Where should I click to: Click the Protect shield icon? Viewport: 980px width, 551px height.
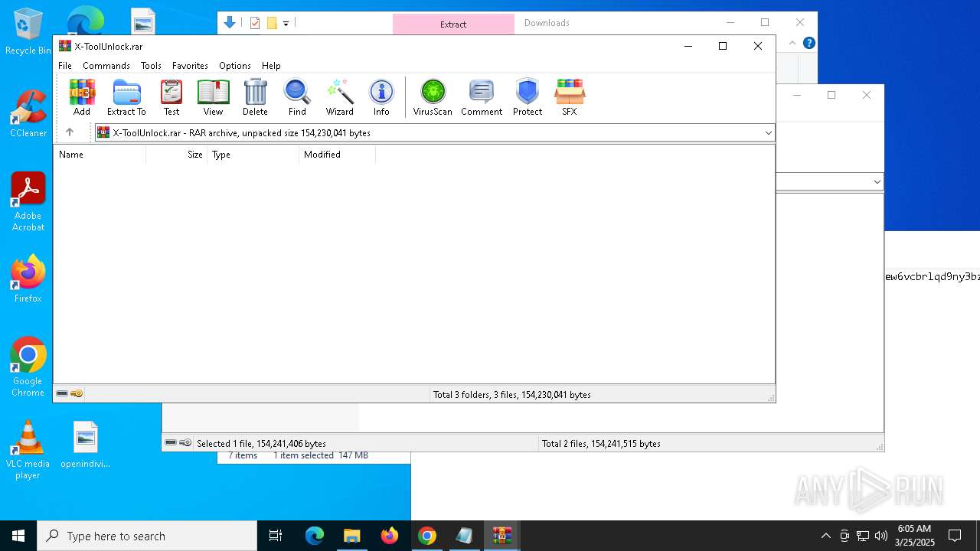point(528,97)
